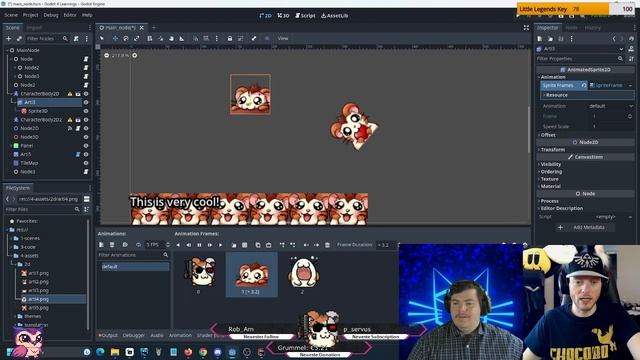The height and width of the screenshot is (360, 640).
Task: Click the instantiate child scene link icon
Action: click(19, 38)
